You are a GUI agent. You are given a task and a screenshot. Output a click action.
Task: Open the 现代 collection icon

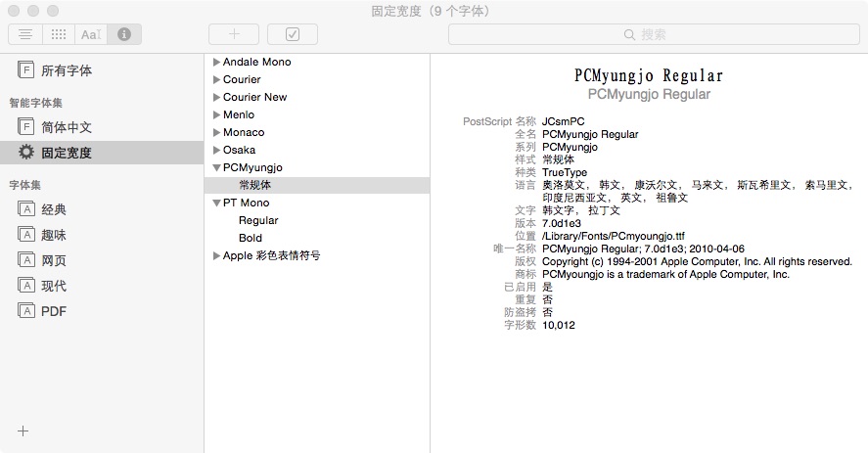26,285
